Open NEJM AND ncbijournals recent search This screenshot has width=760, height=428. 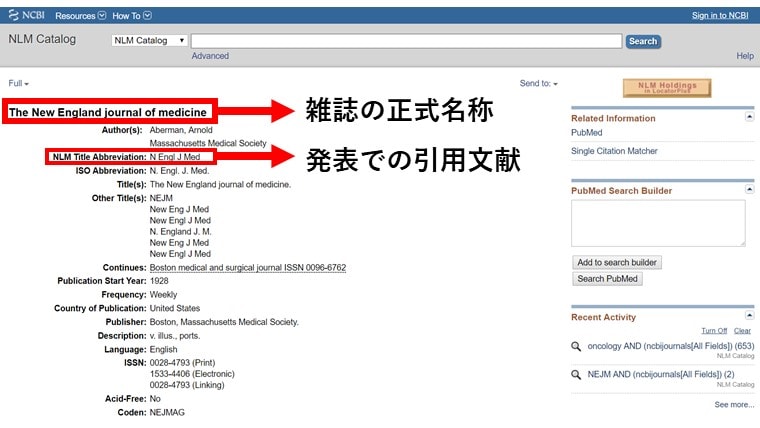click(661, 374)
